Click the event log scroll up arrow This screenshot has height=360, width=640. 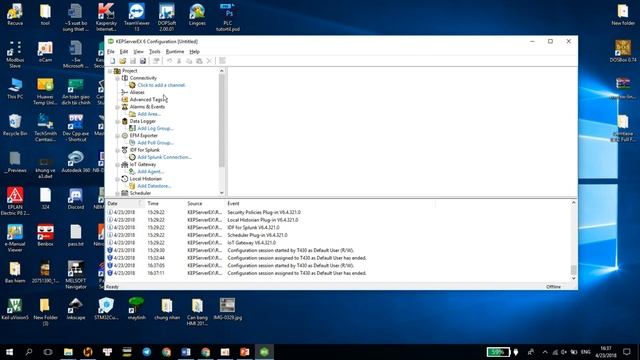coord(573,203)
